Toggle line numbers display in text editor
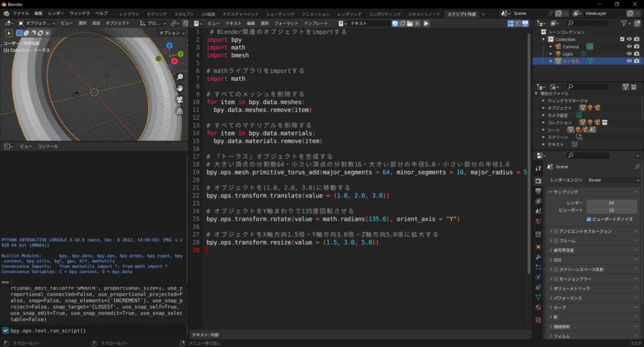644x347 pixels. pyautogui.click(x=511, y=23)
